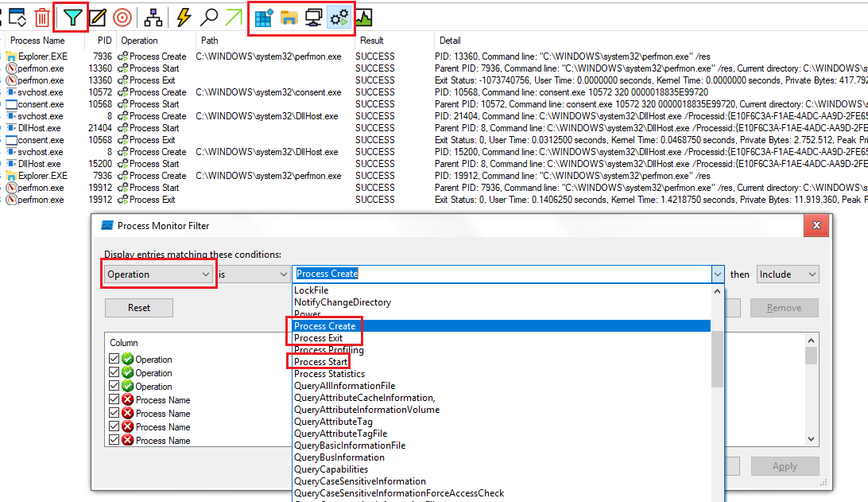The image size is (868, 502).
Task: Pick QueryAttributeInformationVolume from the list
Action: pos(367,410)
